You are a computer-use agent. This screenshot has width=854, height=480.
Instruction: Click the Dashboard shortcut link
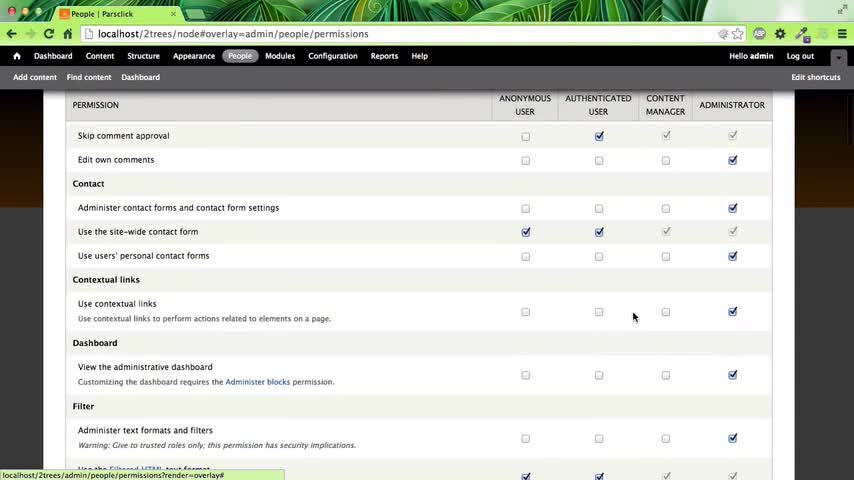click(x=141, y=77)
